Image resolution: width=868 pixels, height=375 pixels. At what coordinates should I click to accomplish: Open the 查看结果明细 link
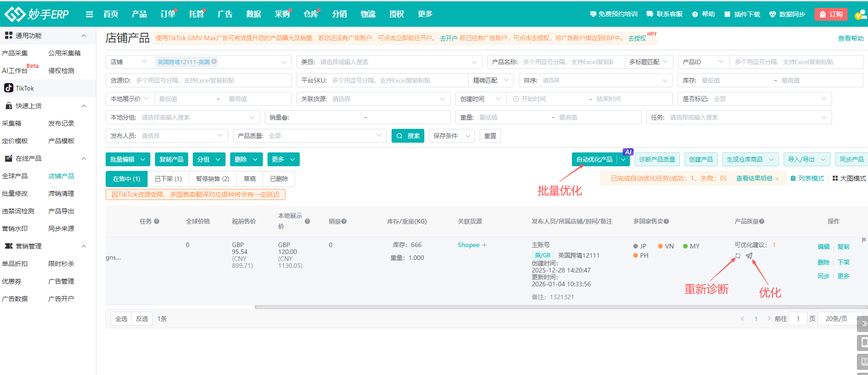tap(754, 178)
